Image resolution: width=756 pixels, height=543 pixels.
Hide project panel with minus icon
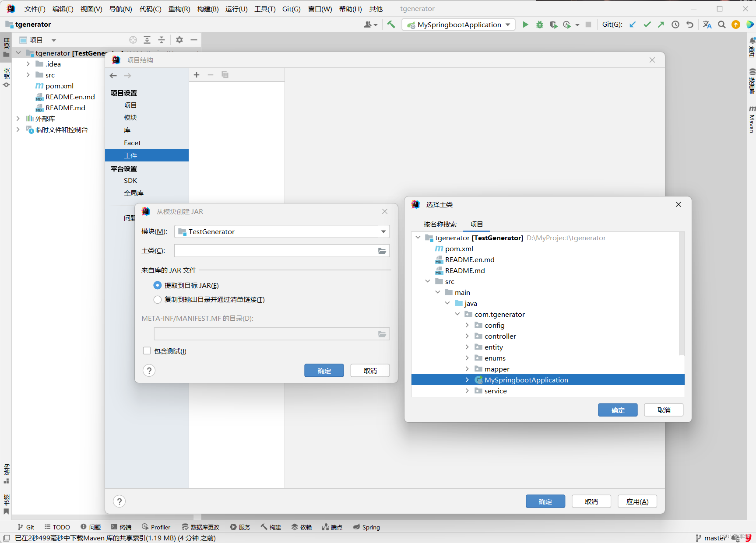(194, 40)
